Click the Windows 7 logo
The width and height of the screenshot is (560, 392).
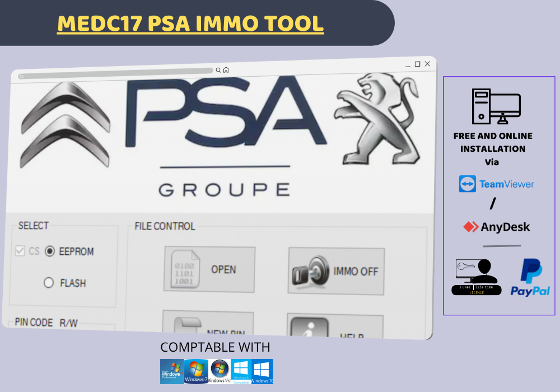[x=196, y=372]
